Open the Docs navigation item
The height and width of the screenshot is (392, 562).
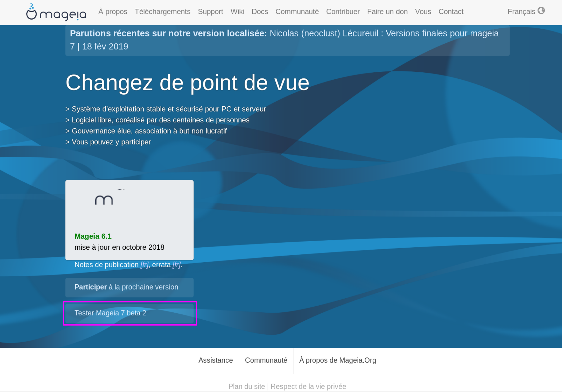click(260, 12)
